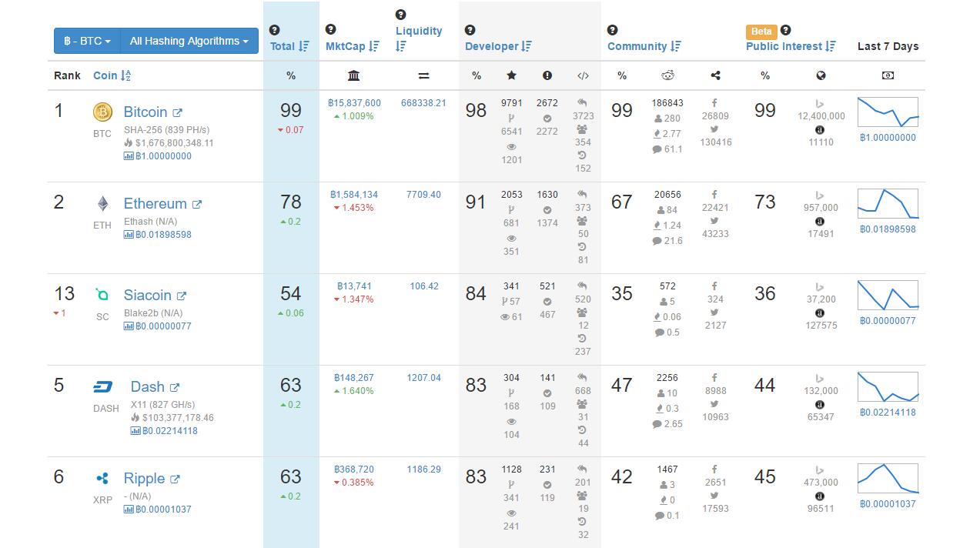This screenshot has width=980, height=548.
Task: Click Dash liquidity value 1207.04
Action: [423, 378]
